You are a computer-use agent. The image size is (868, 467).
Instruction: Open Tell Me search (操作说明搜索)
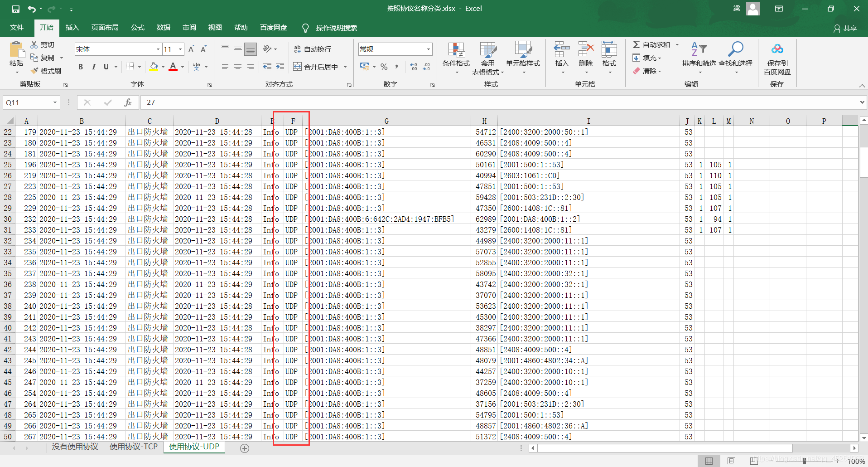click(x=330, y=28)
